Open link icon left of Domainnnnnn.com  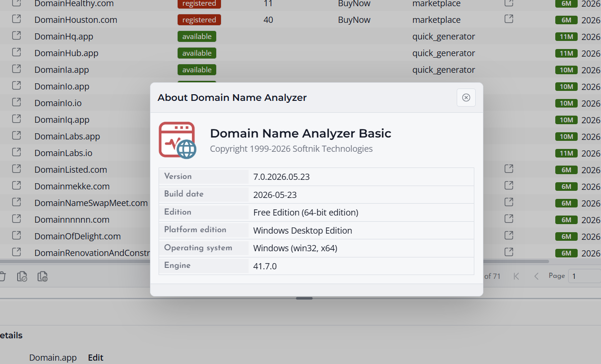16,219
